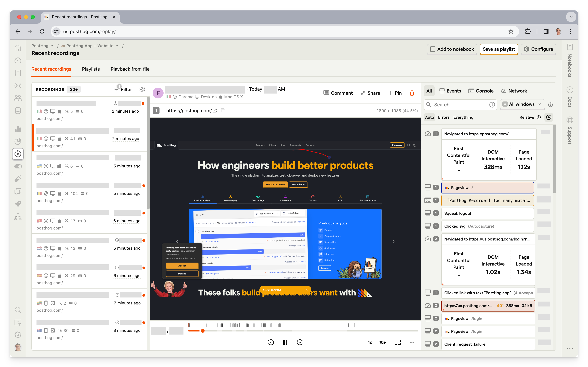Select the Events inspector tab

point(450,91)
